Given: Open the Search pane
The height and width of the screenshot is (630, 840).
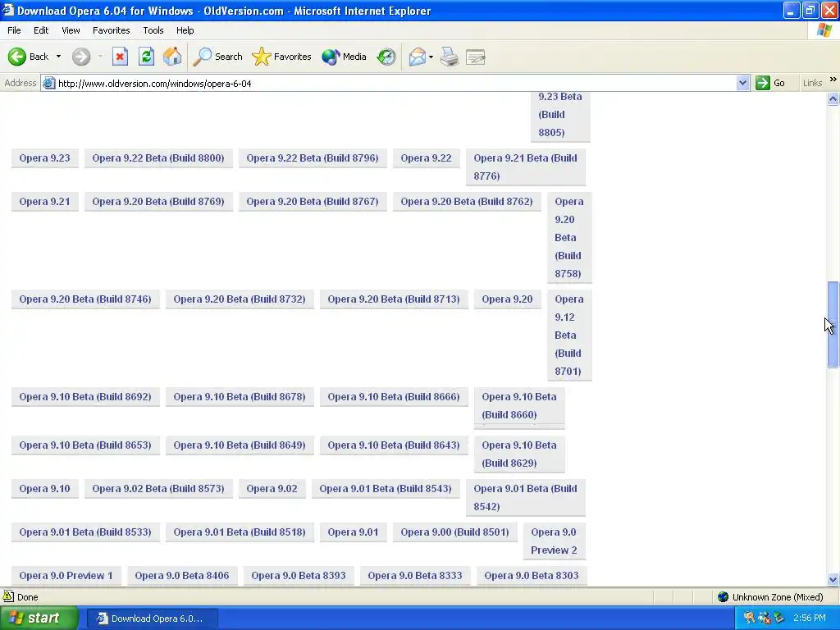Looking at the screenshot, I should click(x=217, y=57).
